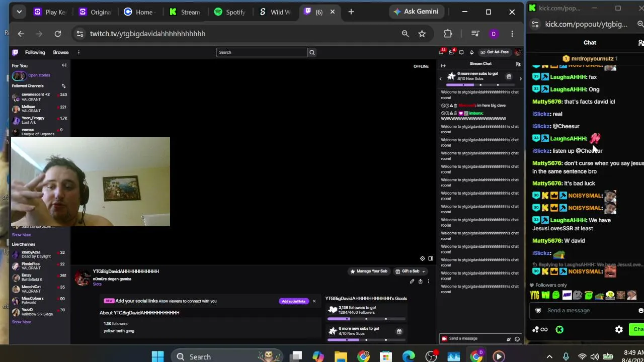This screenshot has height=362, width=644.
Task: Switch to the Spotify browser tab
Action: (x=229, y=12)
